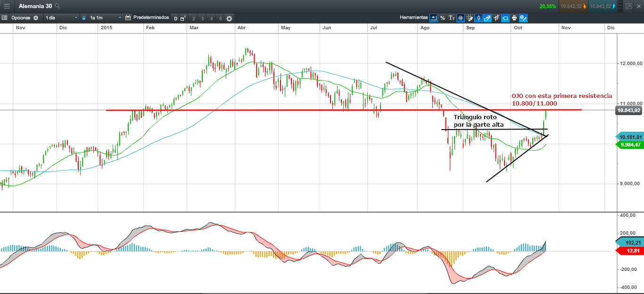Toggle the lock icon next to range
Screen dimensions: 644x294
(84, 18)
